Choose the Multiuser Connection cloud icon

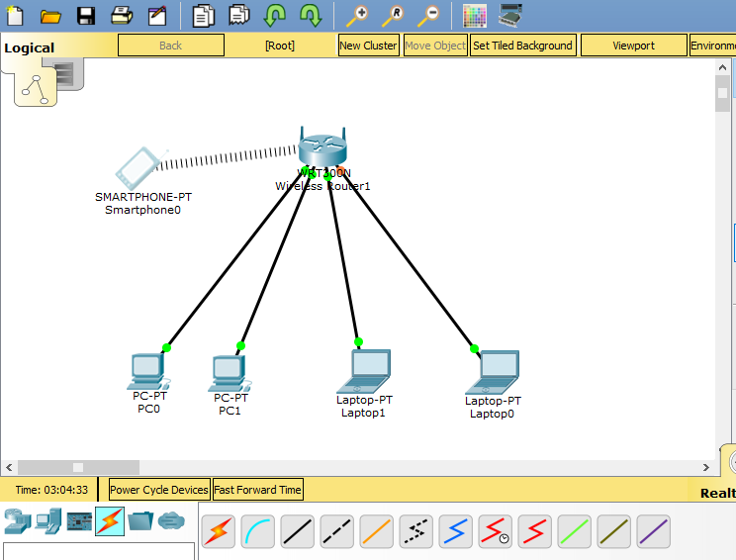coord(171,521)
